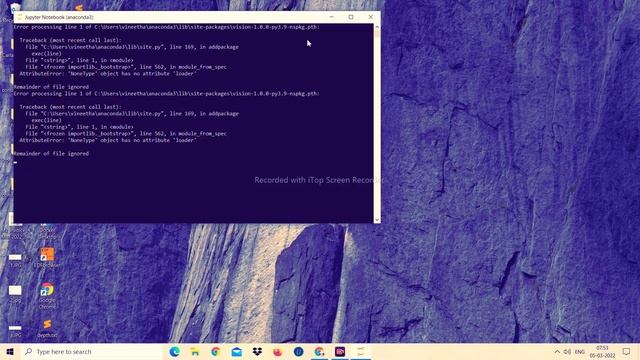Select the 1.JPG desktop file
Viewport: 640px width, 360px height.
click(15, 260)
